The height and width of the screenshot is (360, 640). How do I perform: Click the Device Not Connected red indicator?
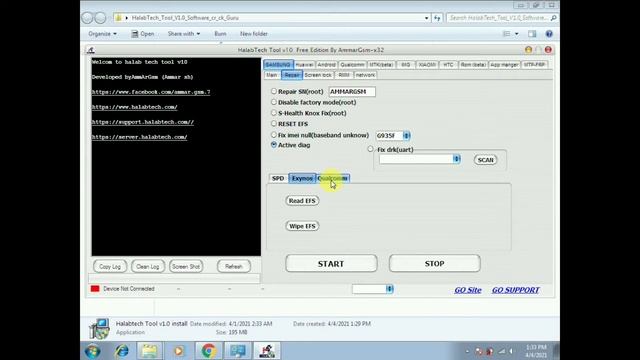(x=95, y=289)
